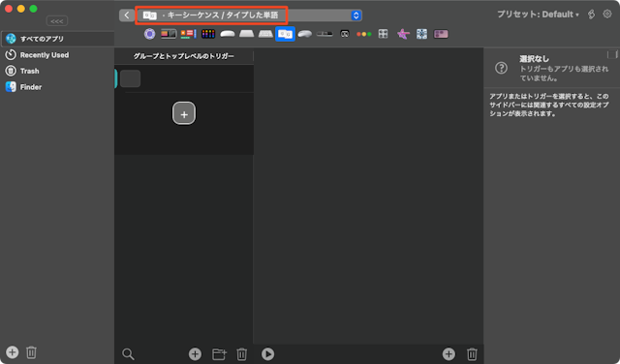Viewport: 620px width, 364px height.
Task: Choose the keyboard shortcuts trigger icon
Action: tap(265, 34)
